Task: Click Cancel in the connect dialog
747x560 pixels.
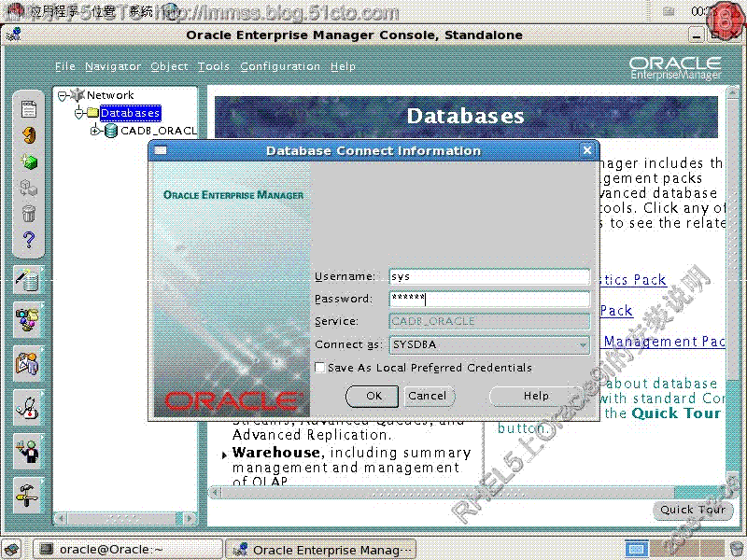Action: point(428,396)
